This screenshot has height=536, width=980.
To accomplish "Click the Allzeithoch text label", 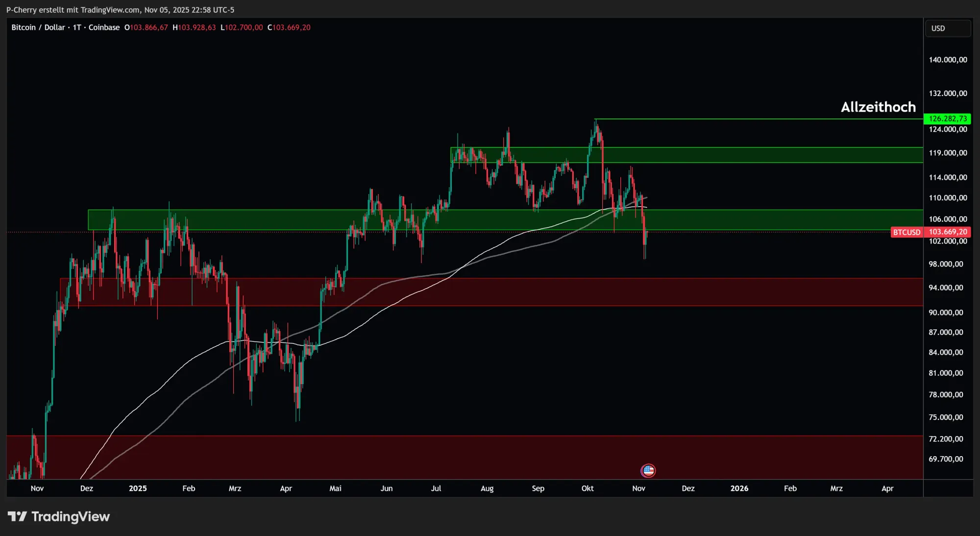I will 879,107.
